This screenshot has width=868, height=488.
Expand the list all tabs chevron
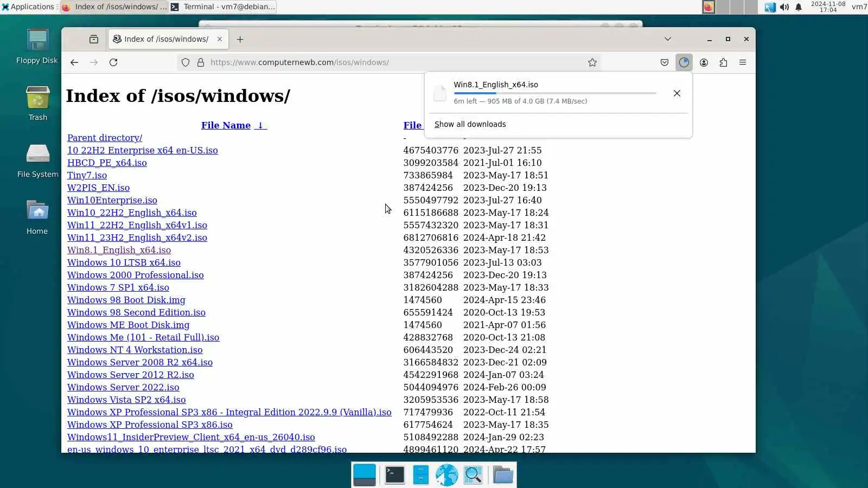click(668, 39)
